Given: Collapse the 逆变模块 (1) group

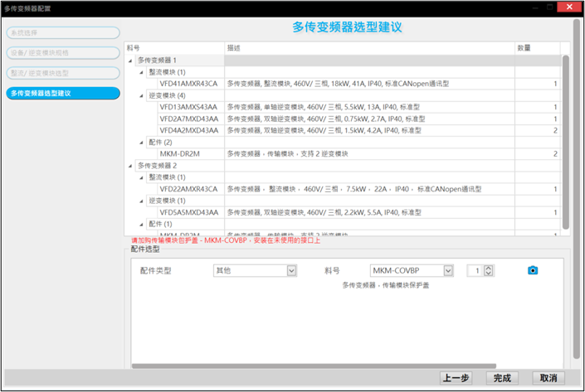Looking at the screenshot, I should tap(142, 201).
